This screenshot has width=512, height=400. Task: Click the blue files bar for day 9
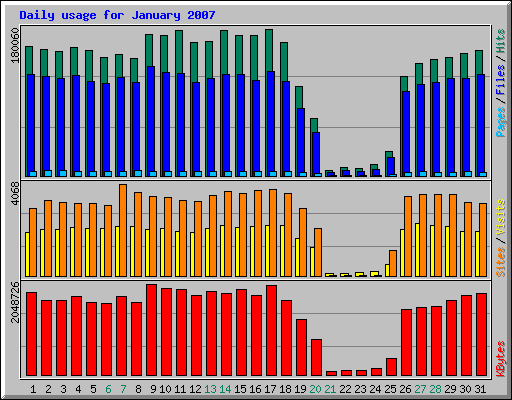(151, 121)
